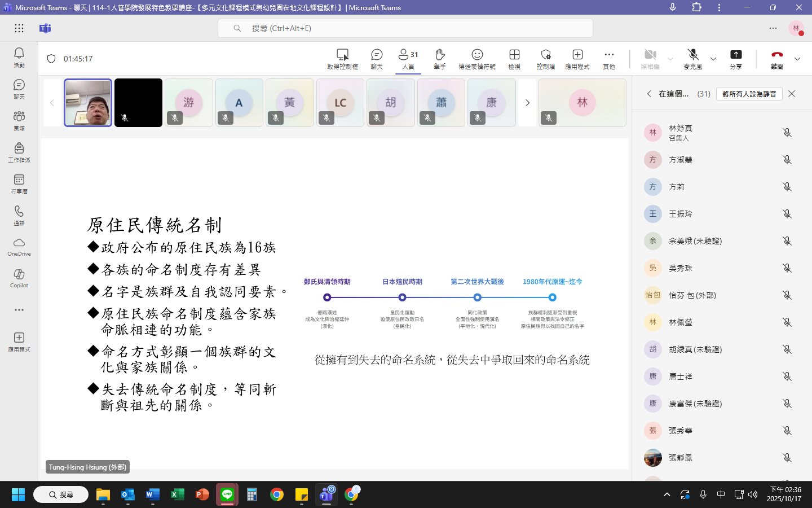Screen dimensions: 812x508
Task: Toggle the mute icon next to 方淑慧
Action: 787,160
